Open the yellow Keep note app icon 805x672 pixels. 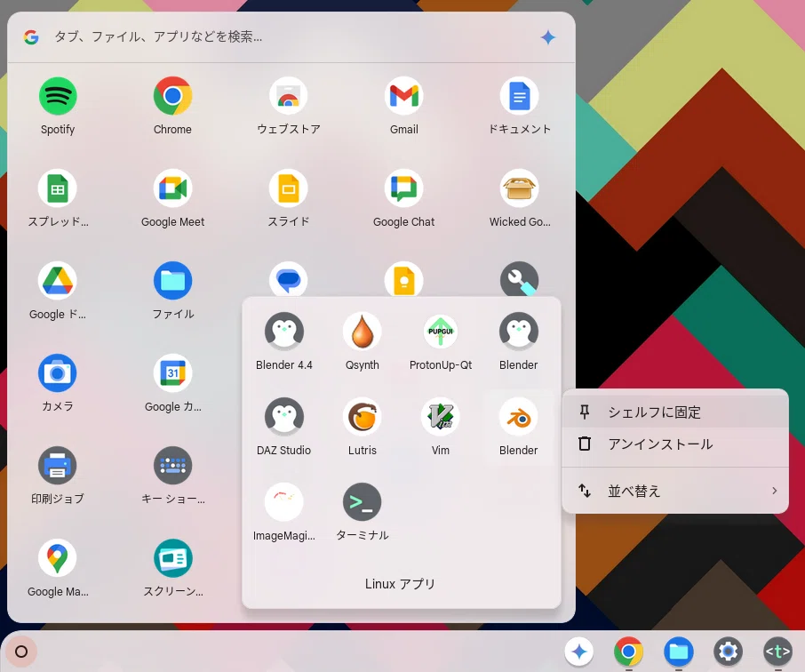pos(404,279)
